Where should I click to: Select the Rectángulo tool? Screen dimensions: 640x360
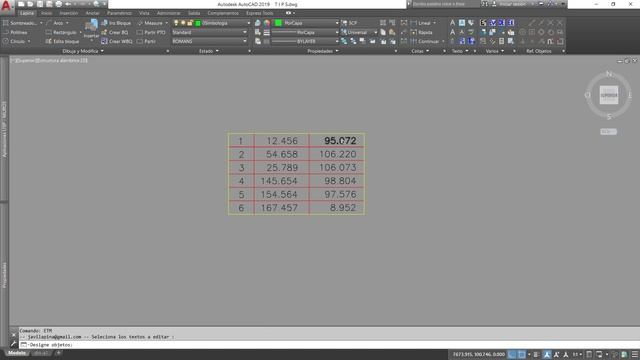point(63,32)
